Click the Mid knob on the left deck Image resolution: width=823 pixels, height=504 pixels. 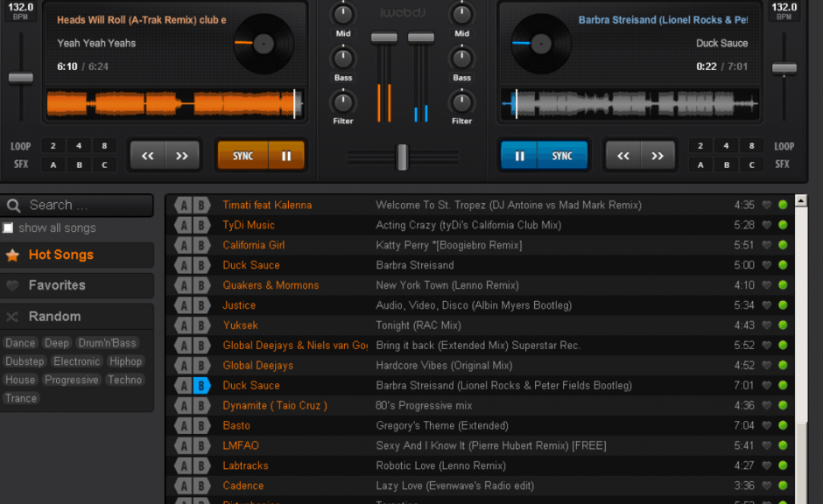click(341, 14)
